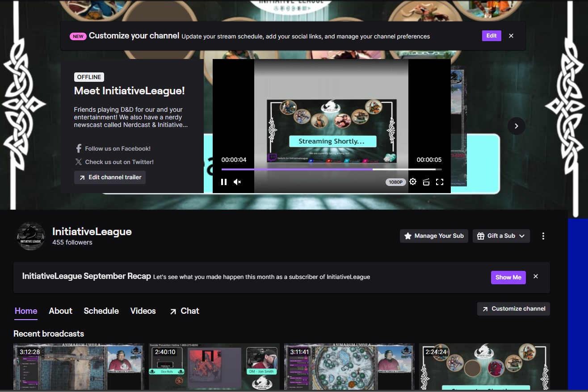Viewport: 588px width, 392px height.
Task: Unmute the trailer video audio
Action: 237,182
